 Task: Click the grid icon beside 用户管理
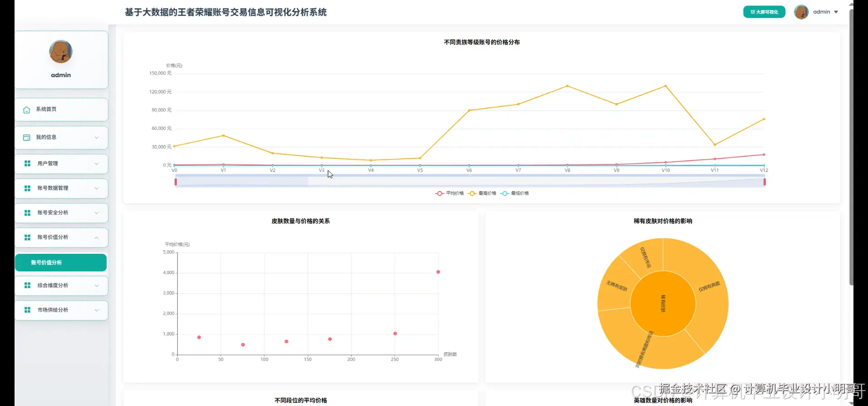(x=27, y=163)
